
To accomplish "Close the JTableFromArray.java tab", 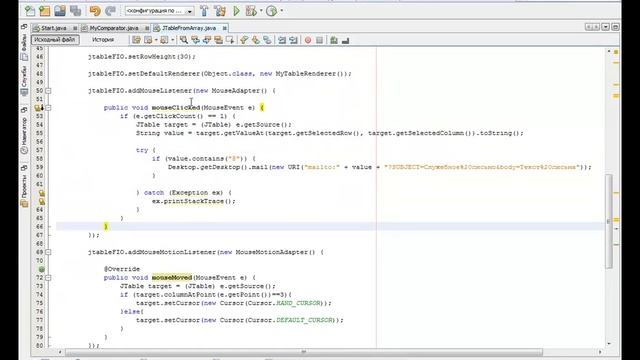I will click(224, 28).
